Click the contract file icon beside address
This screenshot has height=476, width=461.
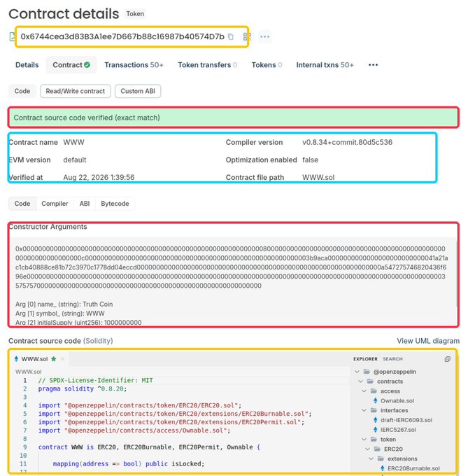coord(12,36)
